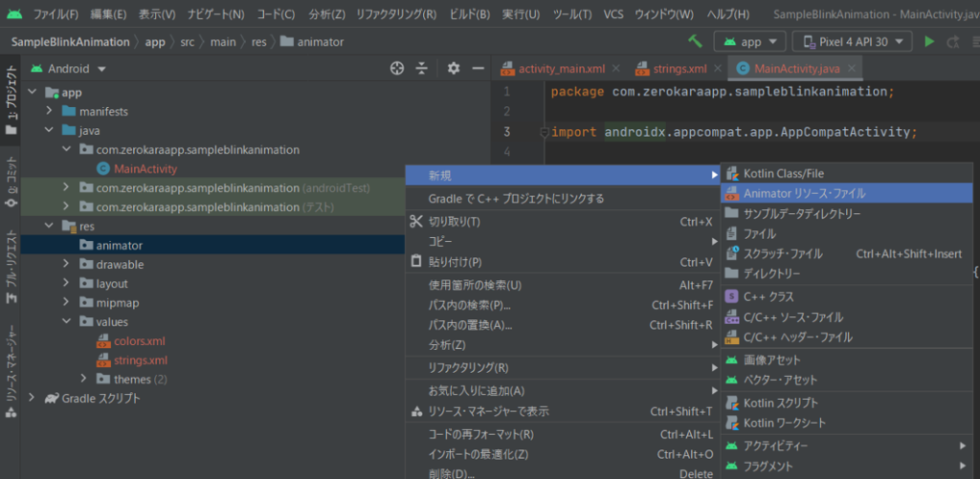The height and width of the screenshot is (479, 980).
Task: Select 切り取り(T) in context menu
Action: point(563,222)
